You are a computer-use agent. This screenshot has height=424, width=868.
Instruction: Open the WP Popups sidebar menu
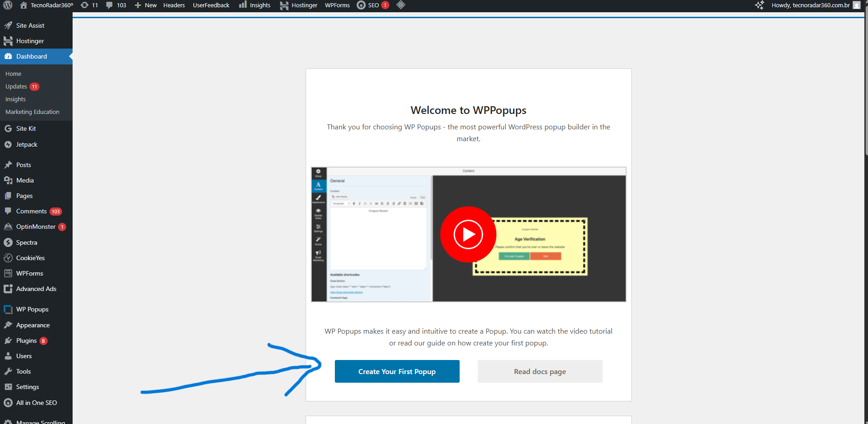pyautogui.click(x=32, y=309)
